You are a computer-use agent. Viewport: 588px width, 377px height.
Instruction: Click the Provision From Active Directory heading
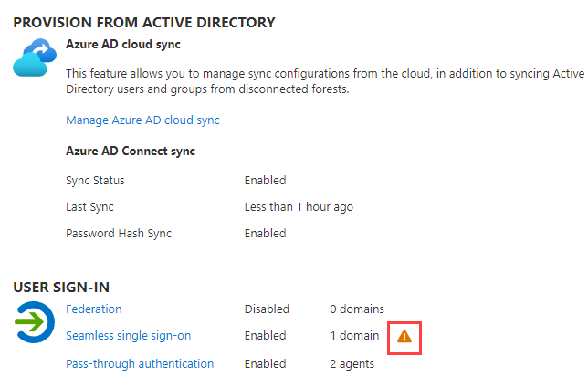[x=144, y=23]
